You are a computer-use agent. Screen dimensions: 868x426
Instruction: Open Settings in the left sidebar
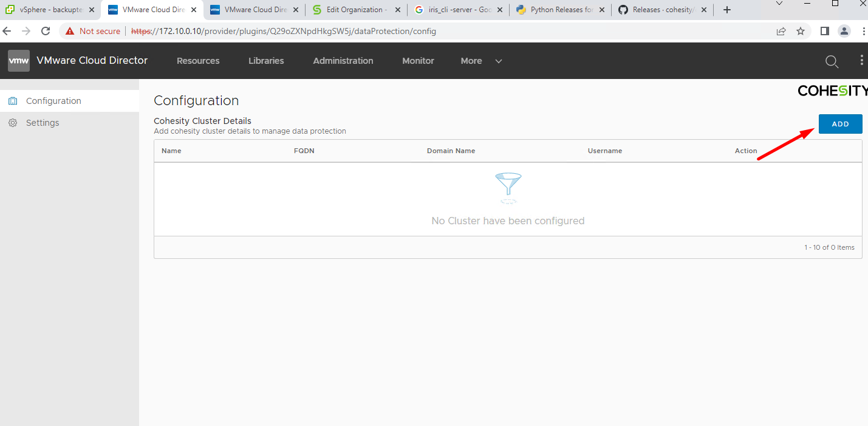tap(43, 123)
